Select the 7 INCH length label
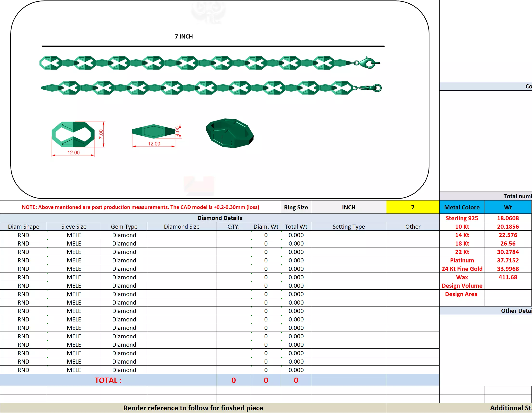The width and height of the screenshot is (532, 413). coord(184,37)
